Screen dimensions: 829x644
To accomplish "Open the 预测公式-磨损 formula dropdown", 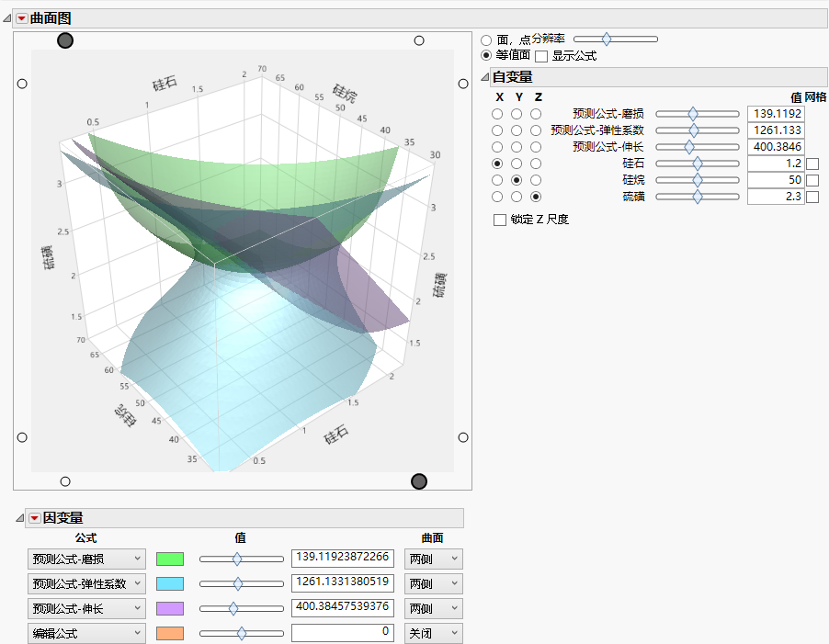I will 86,558.
